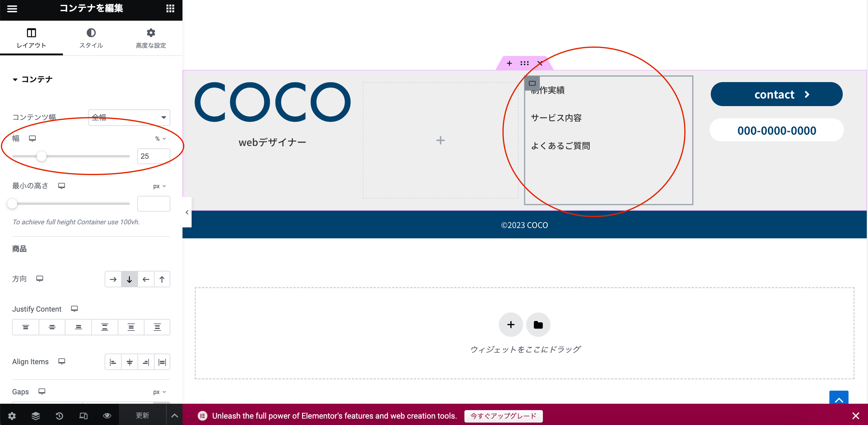Switch to the 高度な設定 tab
The image size is (868, 425).
coord(151,38)
